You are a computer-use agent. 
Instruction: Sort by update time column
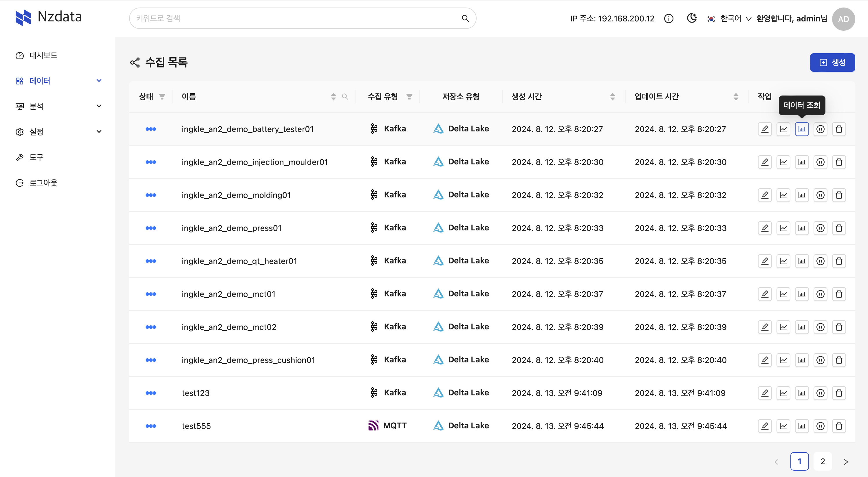click(736, 97)
